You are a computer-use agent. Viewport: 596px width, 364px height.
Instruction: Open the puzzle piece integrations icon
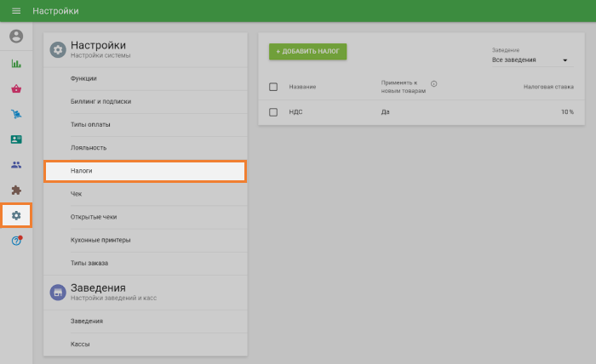pyautogui.click(x=16, y=191)
